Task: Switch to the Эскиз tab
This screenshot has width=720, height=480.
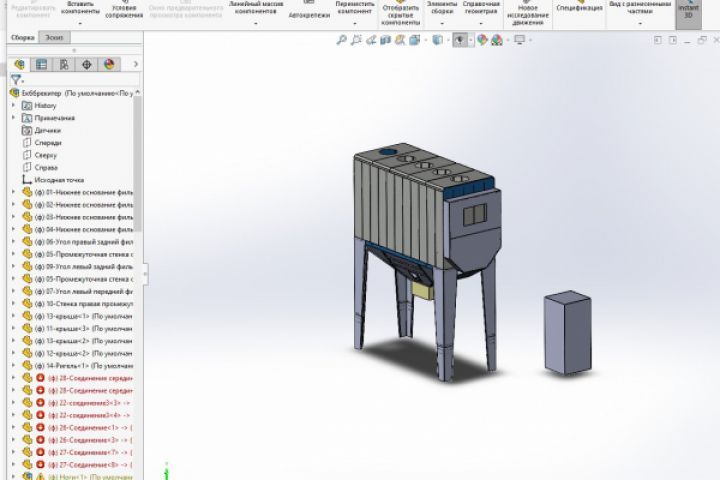Action: tap(54, 38)
